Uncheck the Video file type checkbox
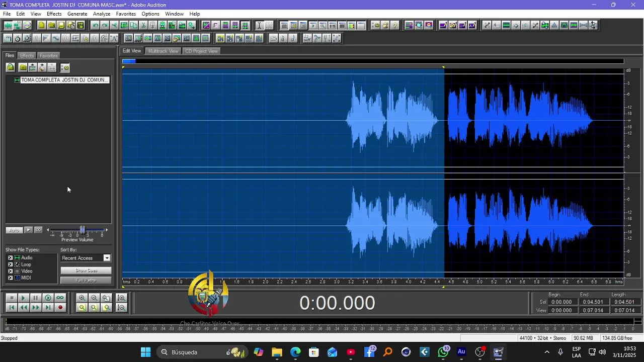 [x=10, y=271]
